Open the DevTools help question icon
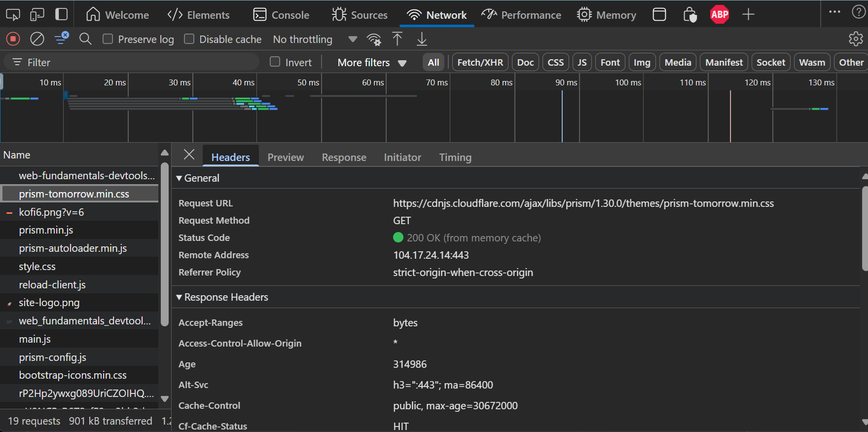This screenshot has width=868, height=432. (x=859, y=12)
